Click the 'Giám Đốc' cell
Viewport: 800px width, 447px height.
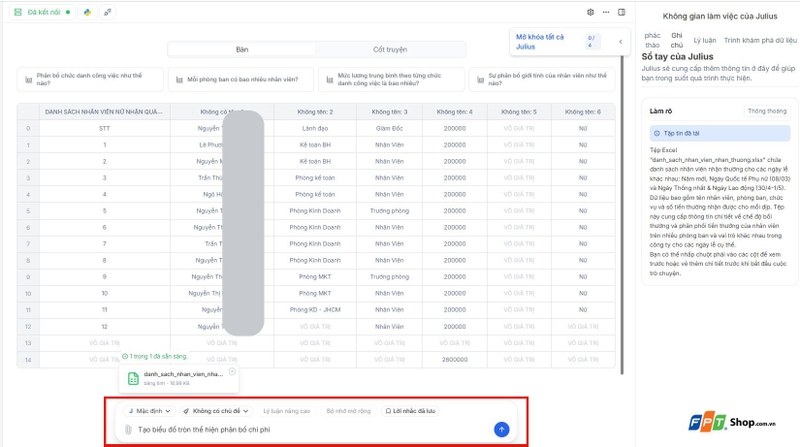[x=389, y=129]
